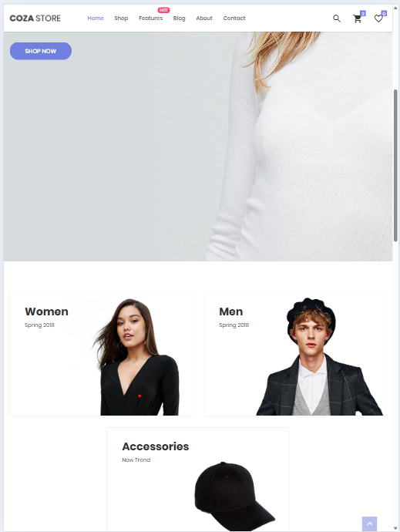Screen dimensions: 400x532
Task: Click the scrollbar up arrow
Action: pos(395,8)
